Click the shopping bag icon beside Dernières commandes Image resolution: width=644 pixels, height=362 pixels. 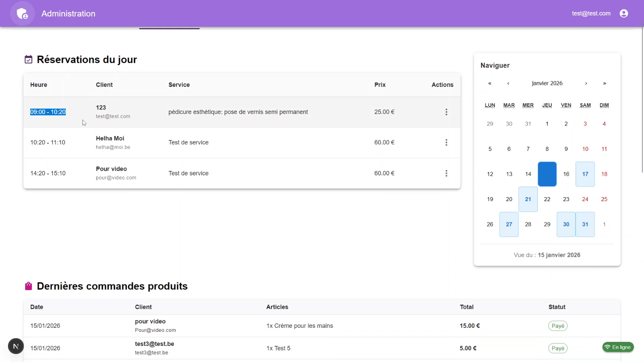[29, 286]
